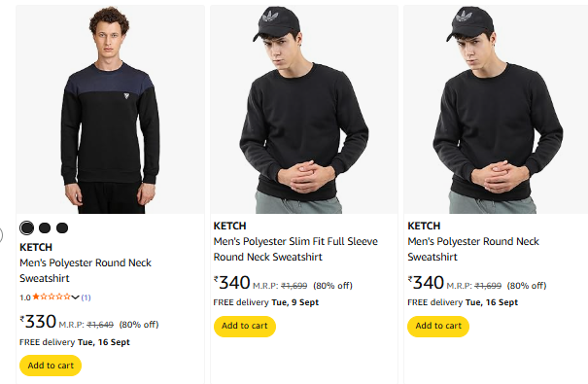Pick the third color swatch option
Screen dimensions: 588x384
point(62,227)
